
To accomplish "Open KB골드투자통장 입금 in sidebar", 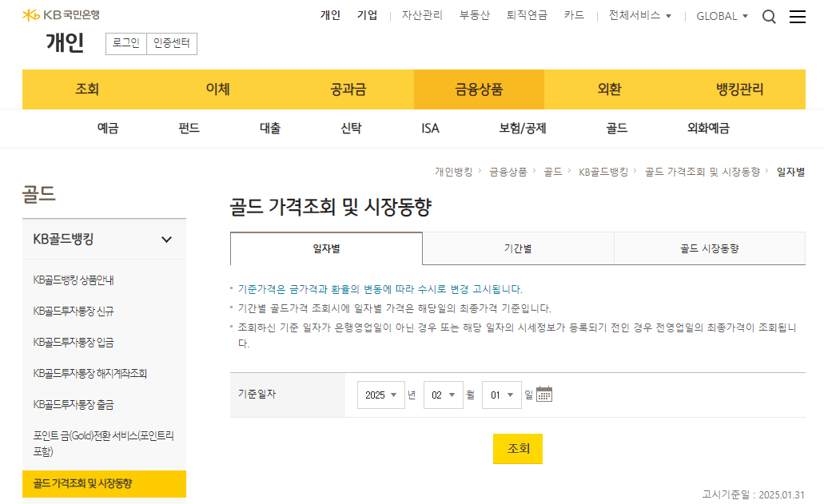I will click(x=74, y=343).
